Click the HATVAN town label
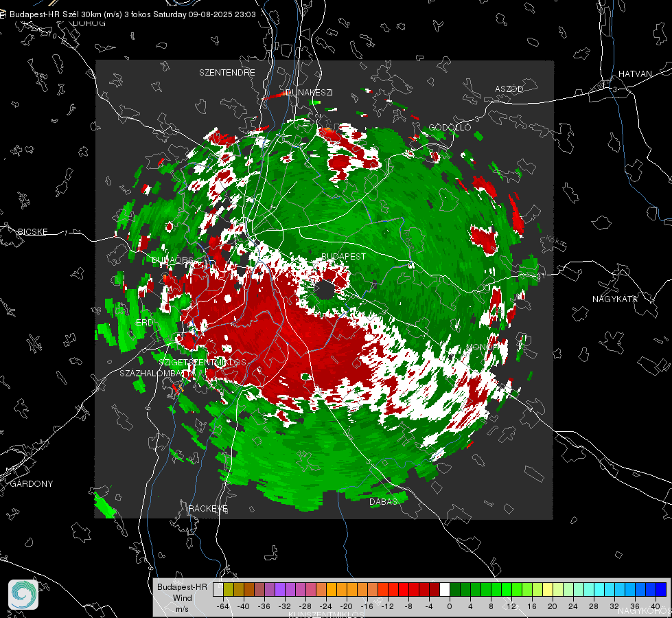Image resolution: width=672 pixels, height=618 pixels. (635, 73)
